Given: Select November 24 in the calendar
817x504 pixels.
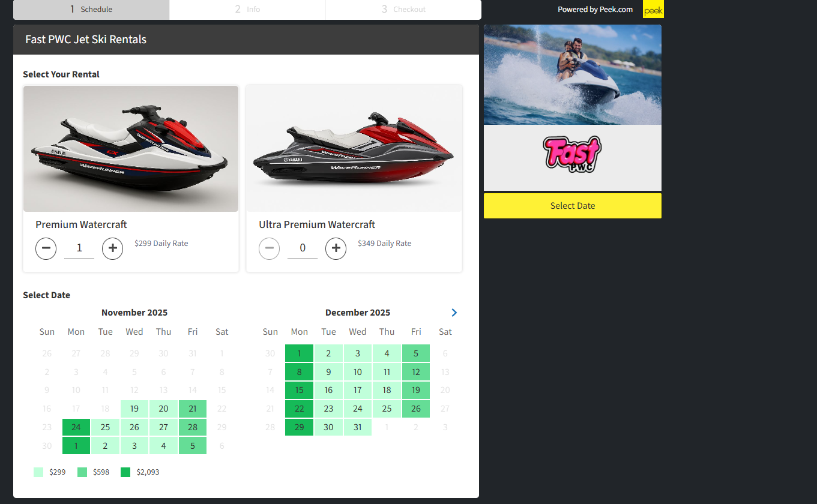Looking at the screenshot, I should (x=76, y=427).
